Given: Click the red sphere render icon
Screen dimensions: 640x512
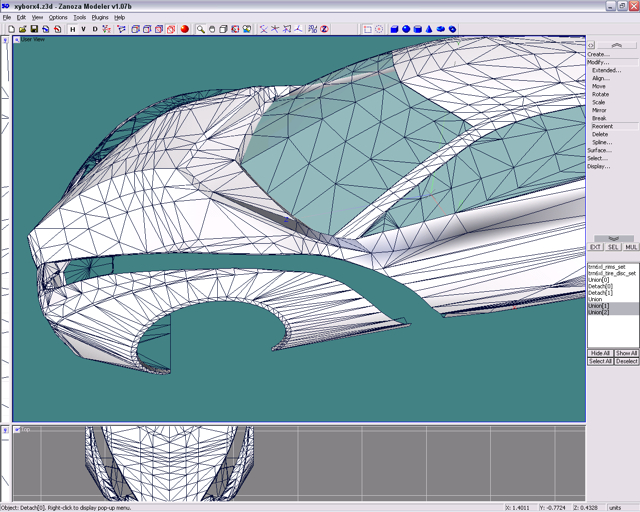Looking at the screenshot, I should click(185, 29).
